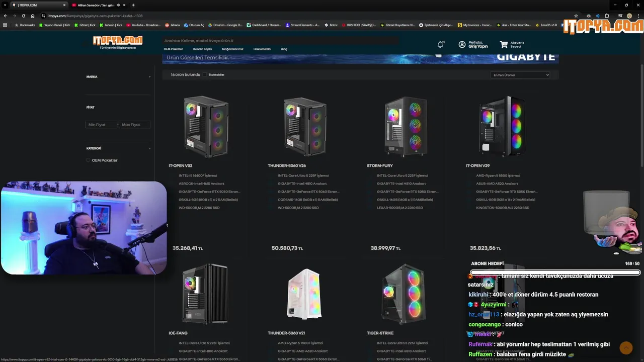Click the user account Giriş Yapın icon
This screenshot has height=362, width=644.
[x=462, y=45]
